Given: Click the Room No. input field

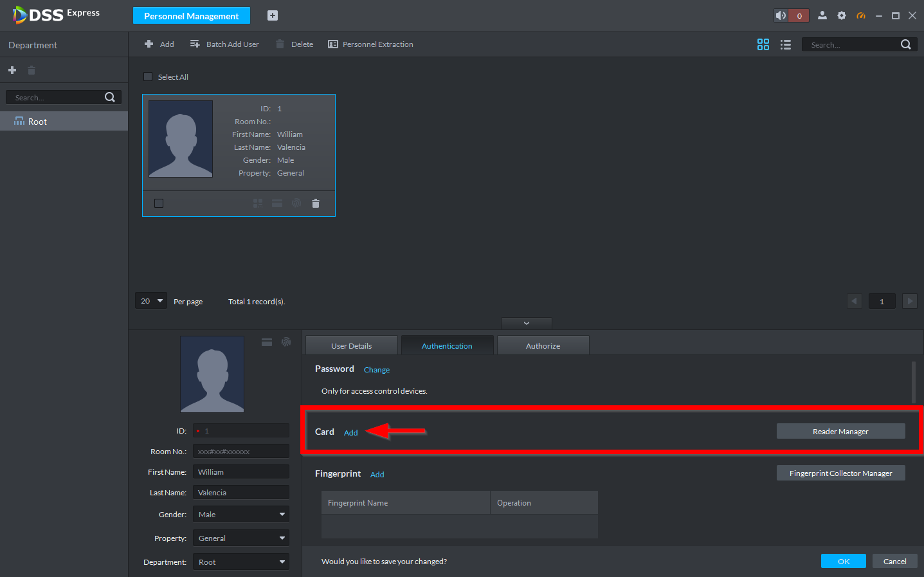Looking at the screenshot, I should click(x=241, y=452).
